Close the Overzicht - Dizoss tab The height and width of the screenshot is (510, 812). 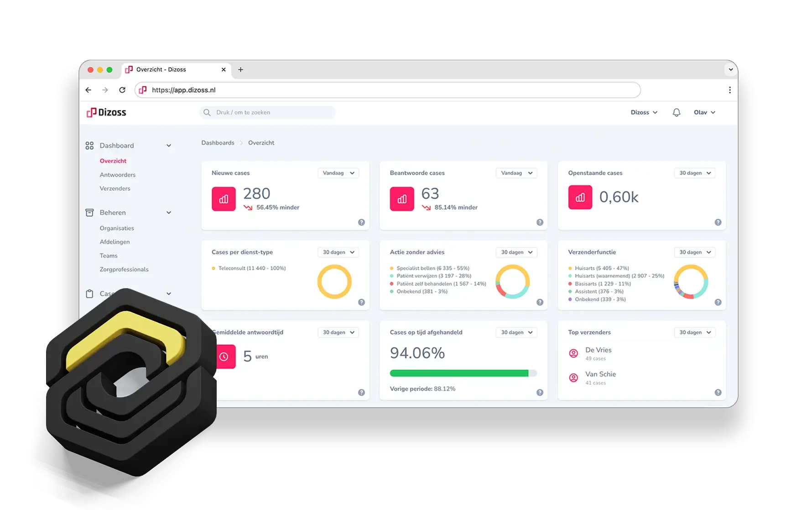point(224,69)
